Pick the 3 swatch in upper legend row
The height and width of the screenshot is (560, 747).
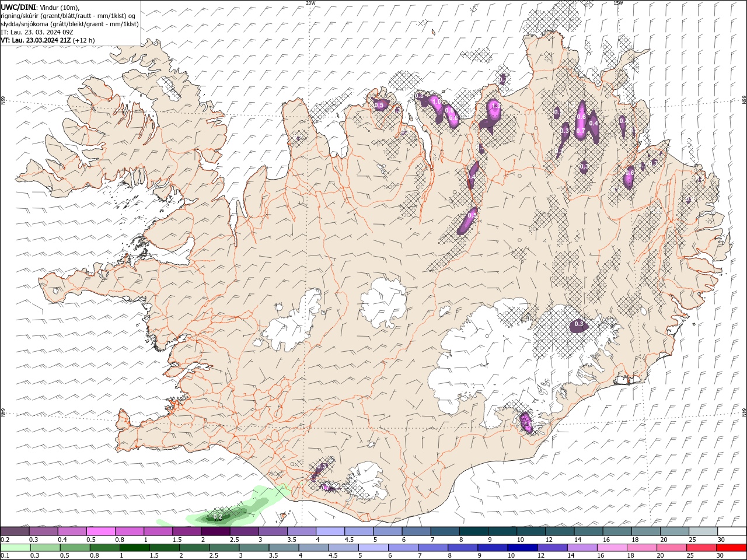273,531
